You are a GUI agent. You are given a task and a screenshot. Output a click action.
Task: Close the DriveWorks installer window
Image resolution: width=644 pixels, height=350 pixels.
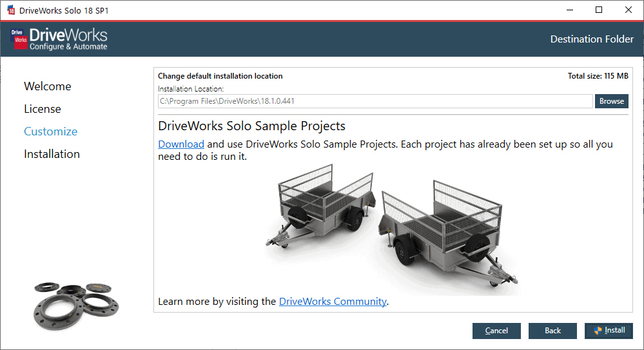click(x=629, y=10)
